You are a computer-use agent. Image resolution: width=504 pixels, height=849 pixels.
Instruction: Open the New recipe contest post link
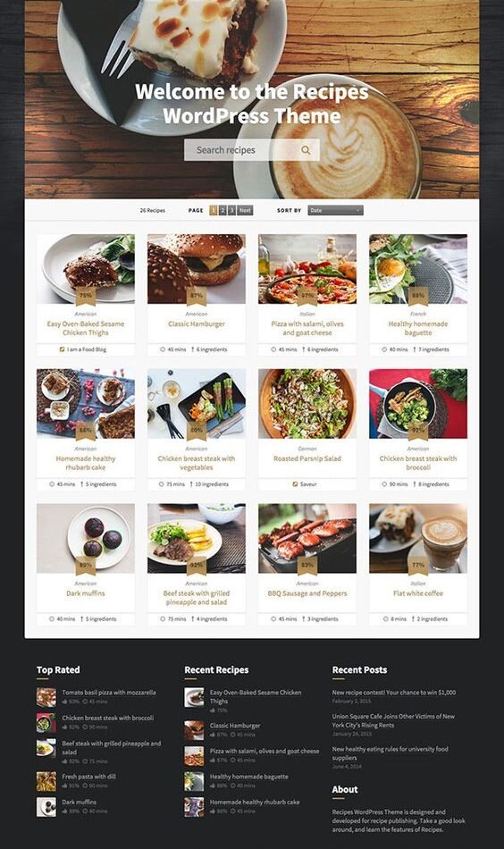tap(394, 692)
